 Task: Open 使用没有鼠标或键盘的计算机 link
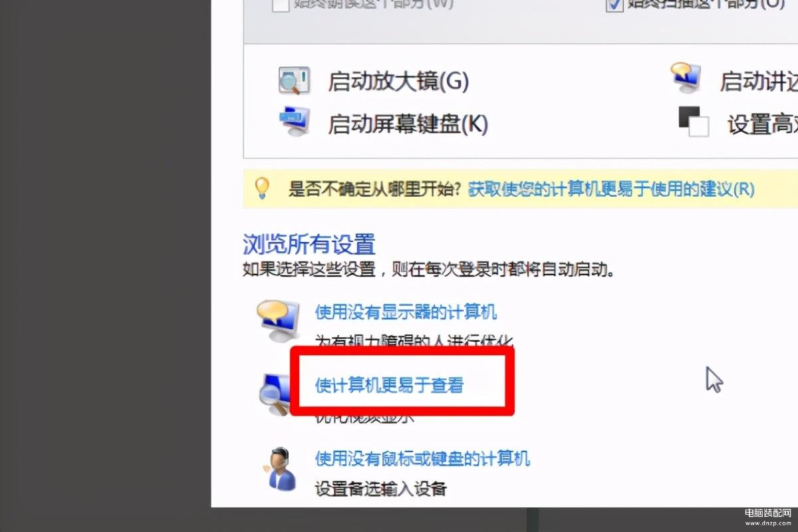point(422,458)
